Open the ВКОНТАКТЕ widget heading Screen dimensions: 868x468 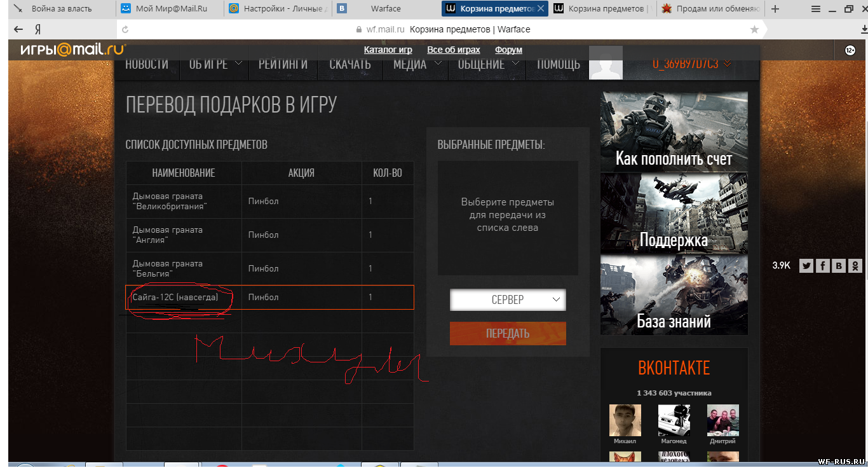[674, 368]
